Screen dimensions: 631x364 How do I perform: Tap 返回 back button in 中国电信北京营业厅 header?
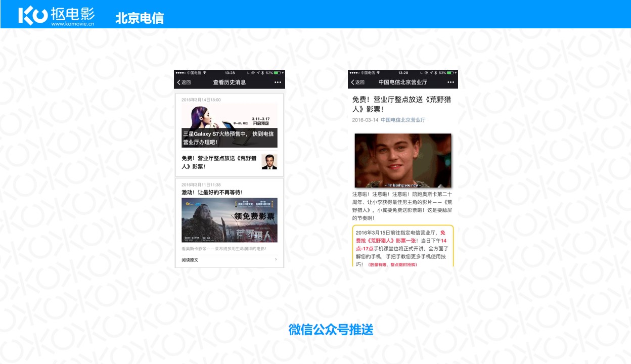pyautogui.click(x=358, y=82)
